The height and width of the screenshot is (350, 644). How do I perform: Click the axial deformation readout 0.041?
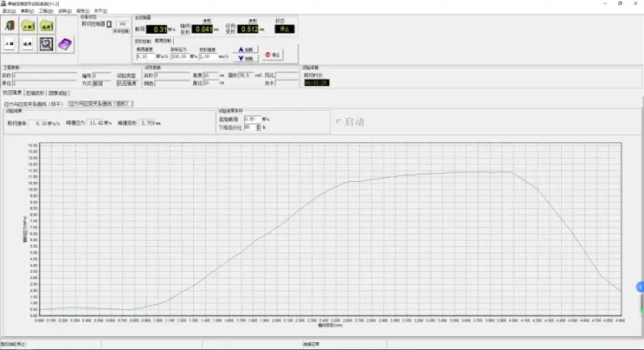click(202, 29)
